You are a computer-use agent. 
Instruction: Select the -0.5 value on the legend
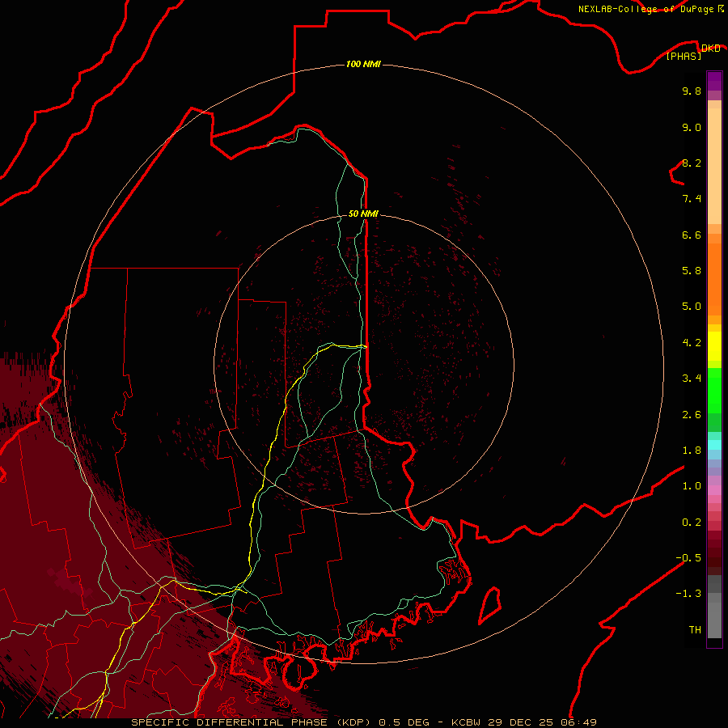coord(688,558)
